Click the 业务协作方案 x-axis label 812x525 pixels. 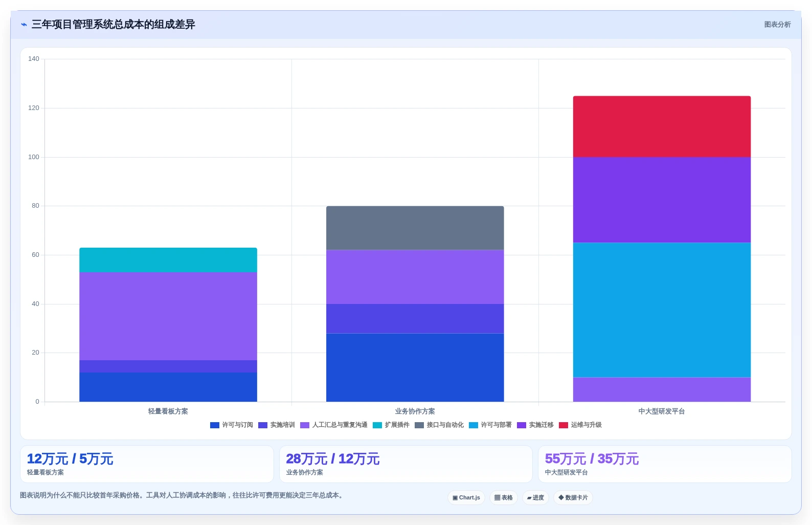[415, 411]
